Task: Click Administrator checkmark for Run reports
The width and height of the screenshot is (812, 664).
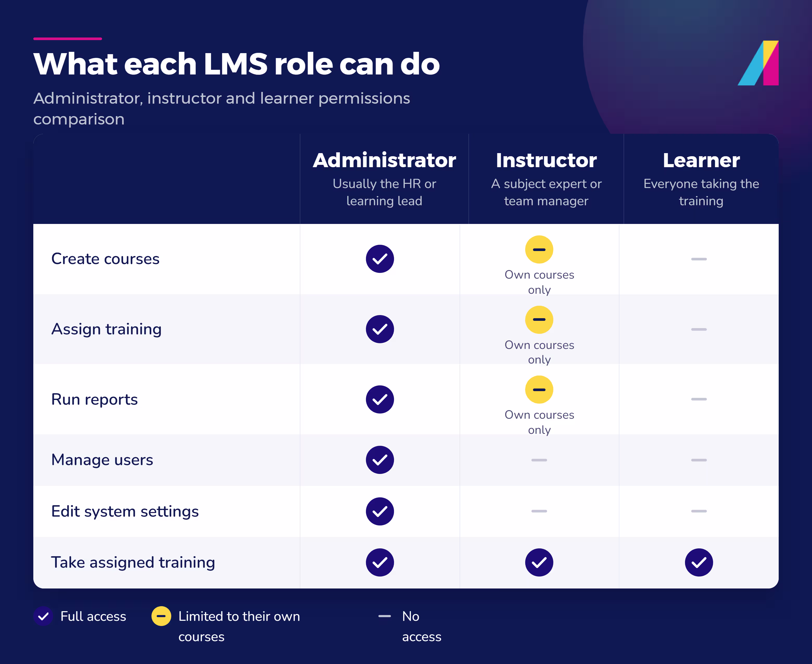Action: [x=380, y=399]
